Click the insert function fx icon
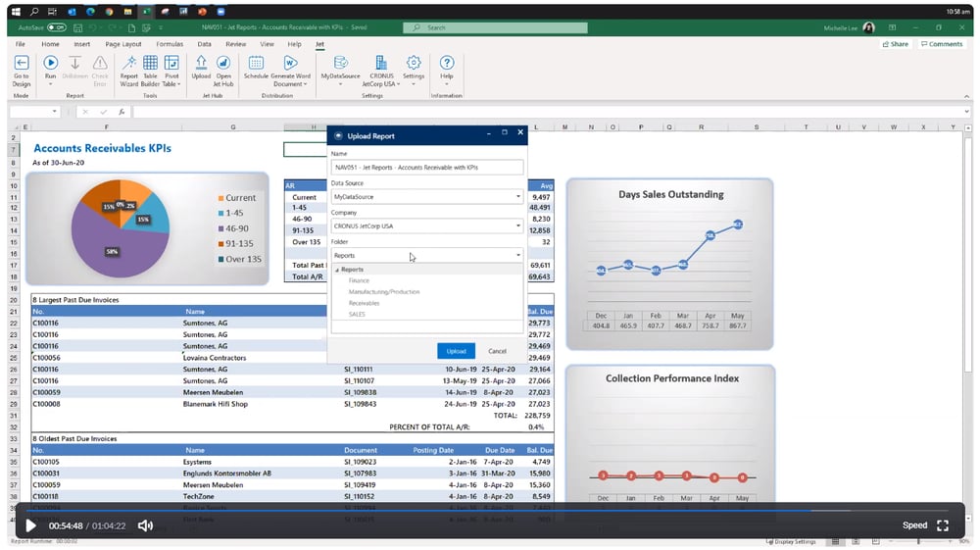980x550 pixels. pyautogui.click(x=122, y=112)
